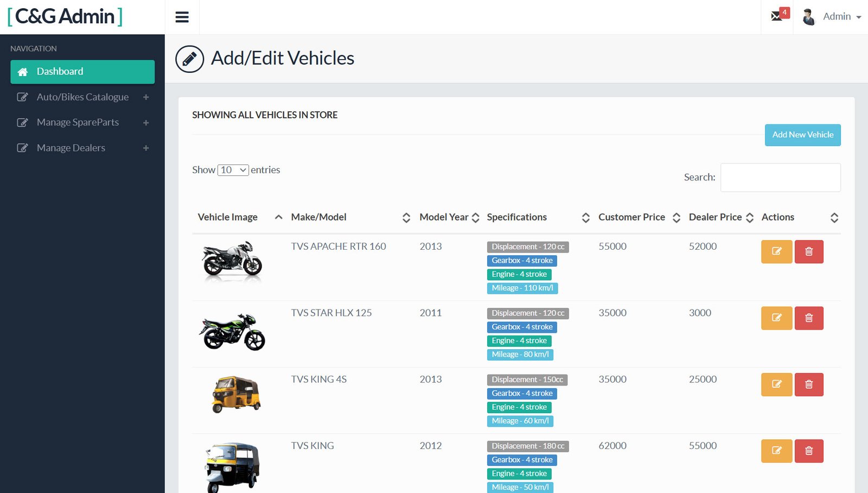Click the Mileage - 80 km/l badge
The width and height of the screenshot is (868, 493).
pos(520,355)
